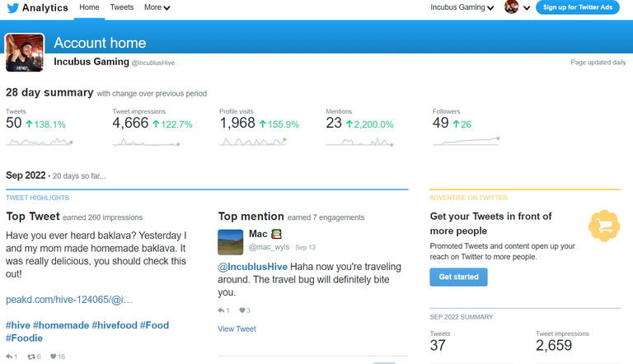This screenshot has height=364, width=633.
Task: Click the Profile visits sparkline chart
Action: coord(253,142)
